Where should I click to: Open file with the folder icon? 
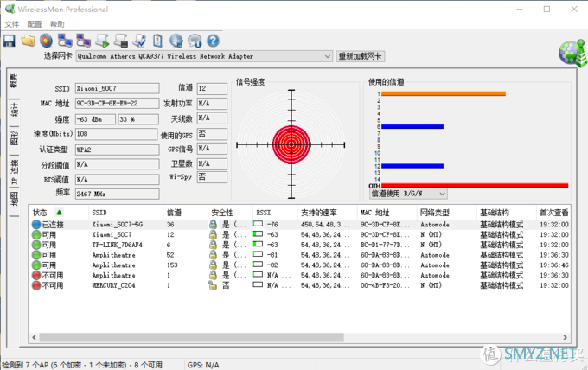pyautogui.click(x=28, y=41)
